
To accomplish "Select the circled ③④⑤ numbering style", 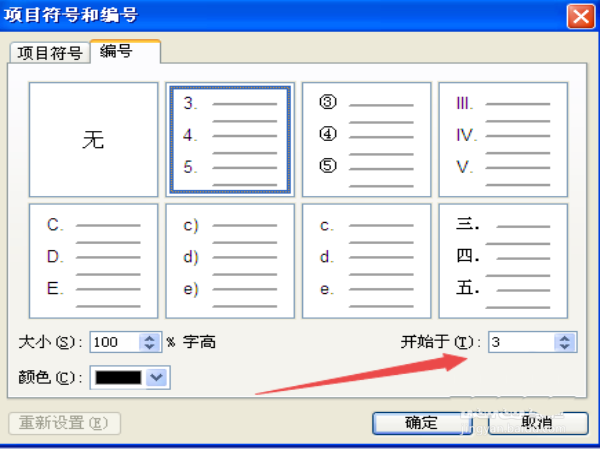I will click(x=367, y=140).
